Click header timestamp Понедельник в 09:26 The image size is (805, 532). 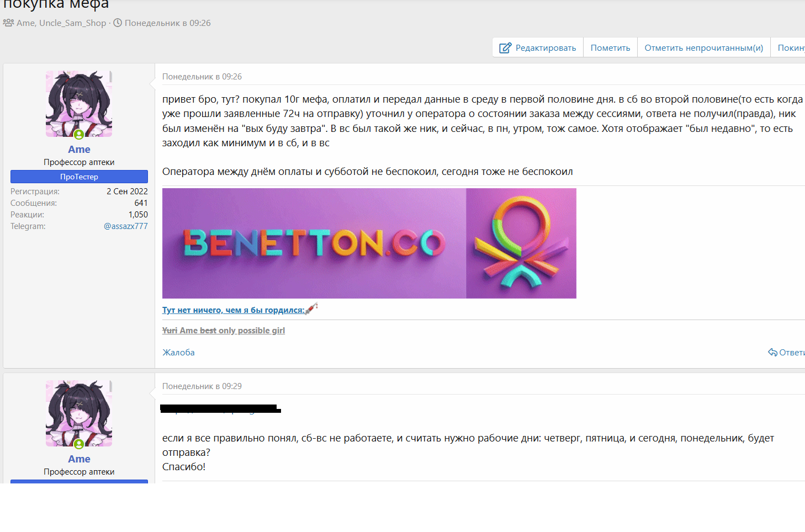pyautogui.click(x=167, y=23)
